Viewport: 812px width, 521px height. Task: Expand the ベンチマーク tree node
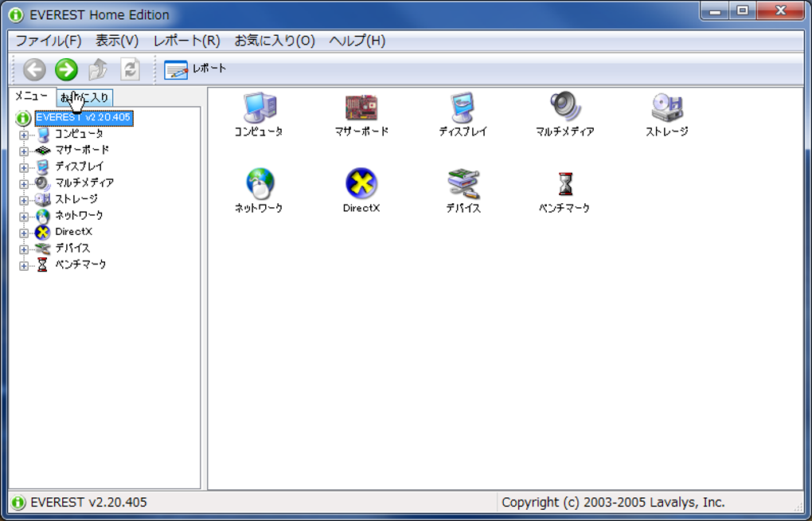[24, 265]
